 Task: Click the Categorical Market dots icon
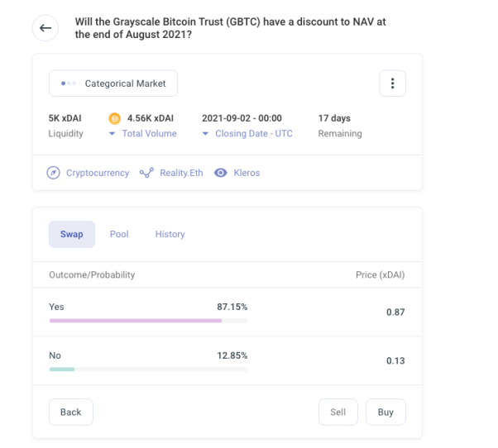click(69, 83)
